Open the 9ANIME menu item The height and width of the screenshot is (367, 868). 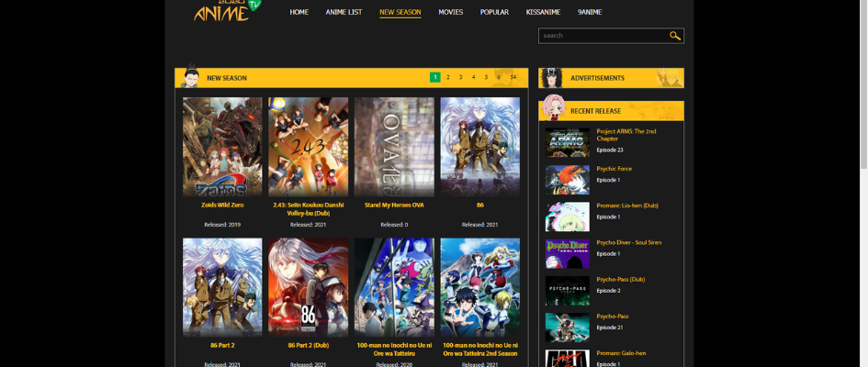point(590,12)
